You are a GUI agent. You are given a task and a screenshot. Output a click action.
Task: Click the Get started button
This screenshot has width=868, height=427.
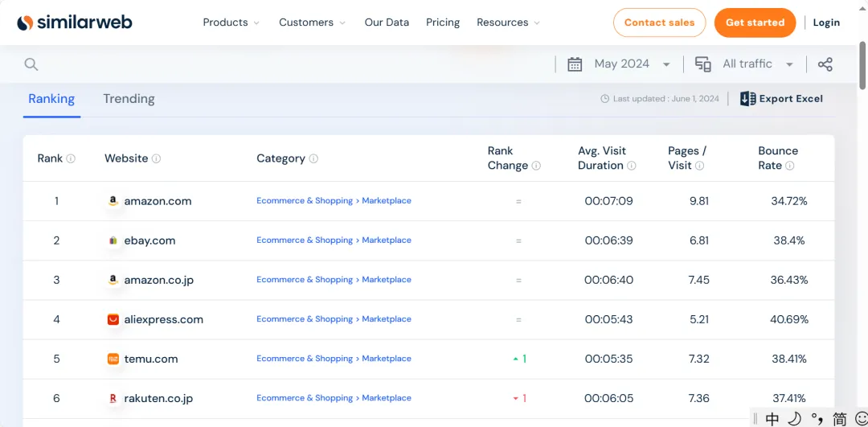click(755, 23)
